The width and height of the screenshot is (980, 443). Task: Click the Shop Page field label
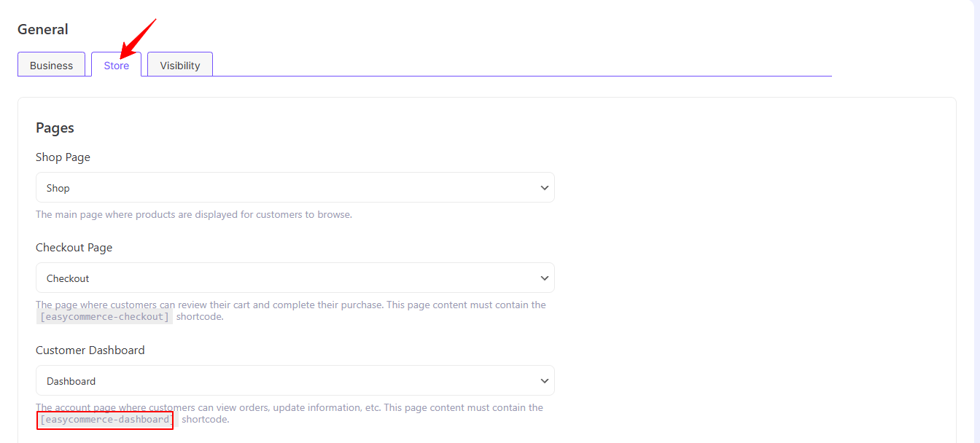tap(63, 157)
